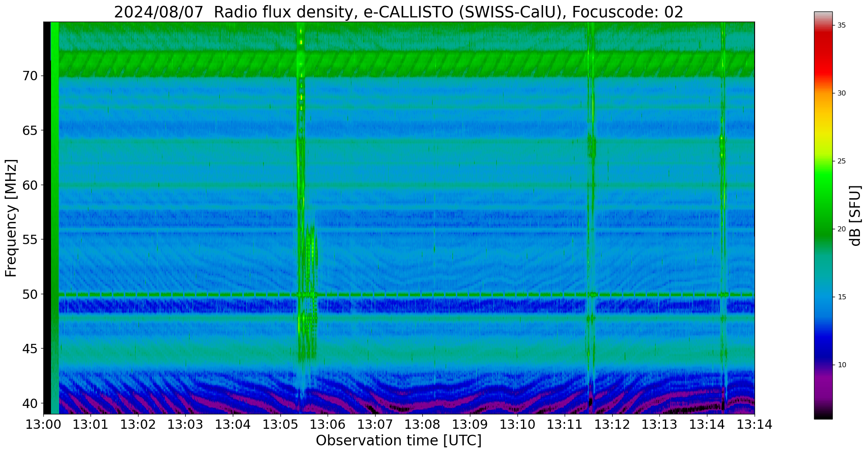The image size is (868, 453).
Task: Click the 13:06 time tick label
Action: (328, 425)
